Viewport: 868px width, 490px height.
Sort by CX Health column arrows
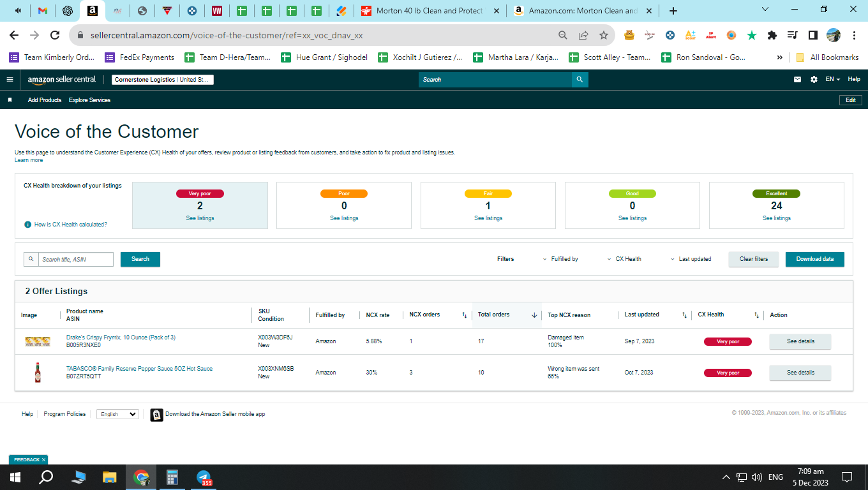tap(756, 315)
